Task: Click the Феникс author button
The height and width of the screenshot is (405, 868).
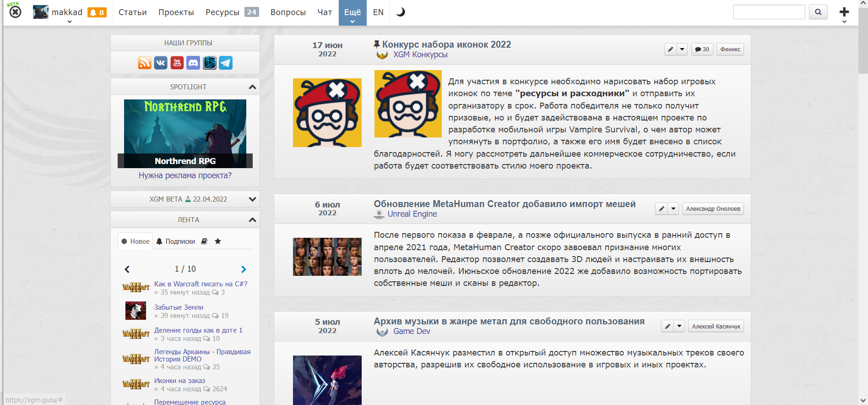Action: (x=730, y=49)
